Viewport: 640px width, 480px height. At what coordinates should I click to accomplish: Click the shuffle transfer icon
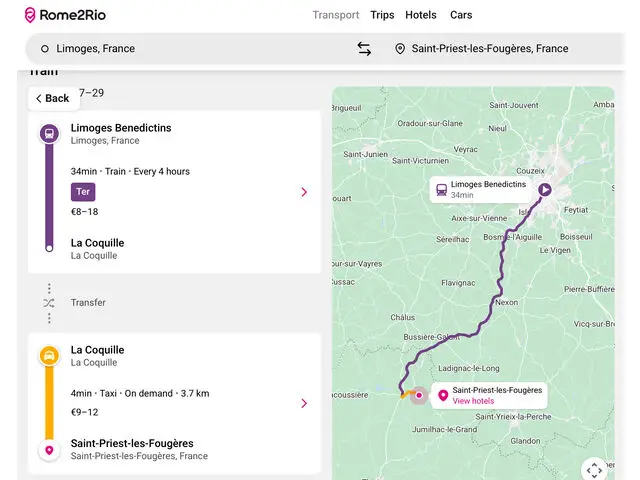pos(49,303)
